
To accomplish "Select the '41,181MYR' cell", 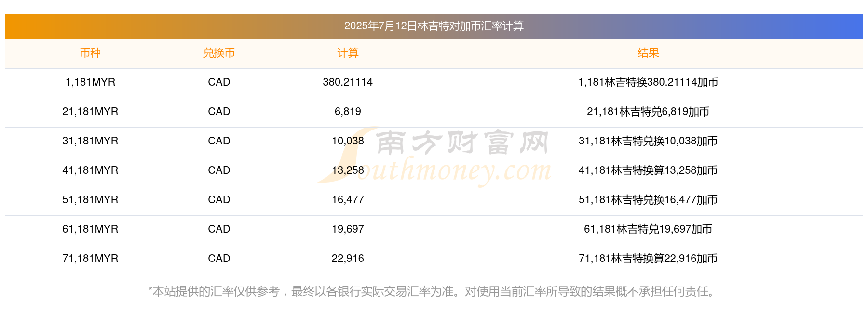I will 90,170.
